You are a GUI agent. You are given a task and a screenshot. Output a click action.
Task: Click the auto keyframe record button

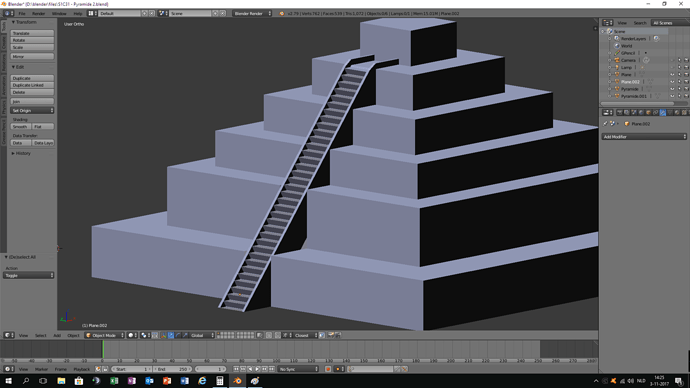click(x=328, y=369)
